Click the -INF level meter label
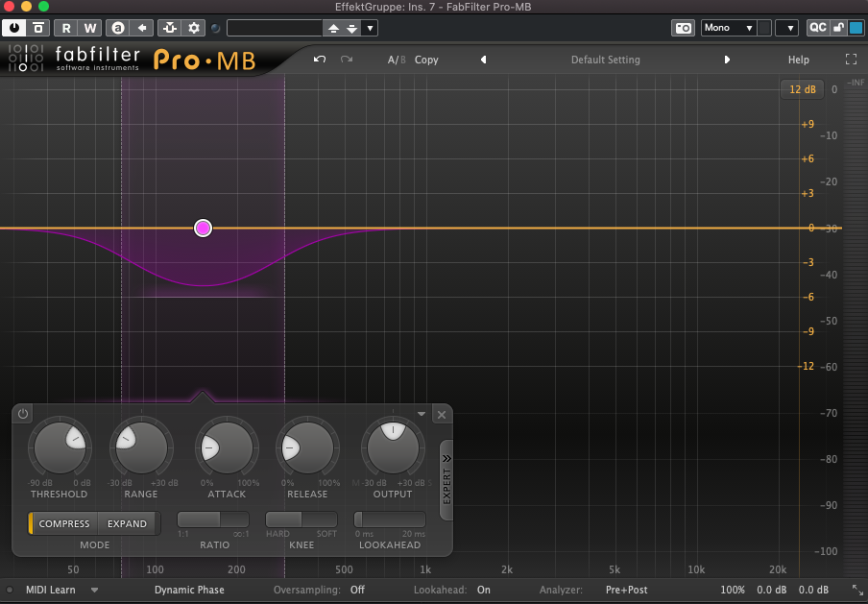This screenshot has height=604, width=868. [856, 83]
